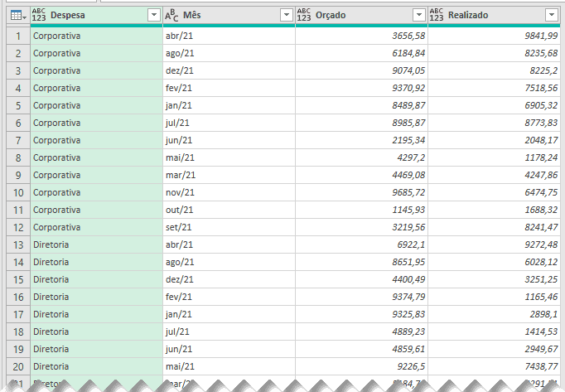Screen dimensions: 565x392
Task: Change data type via Orçado column type icon
Action: point(304,15)
